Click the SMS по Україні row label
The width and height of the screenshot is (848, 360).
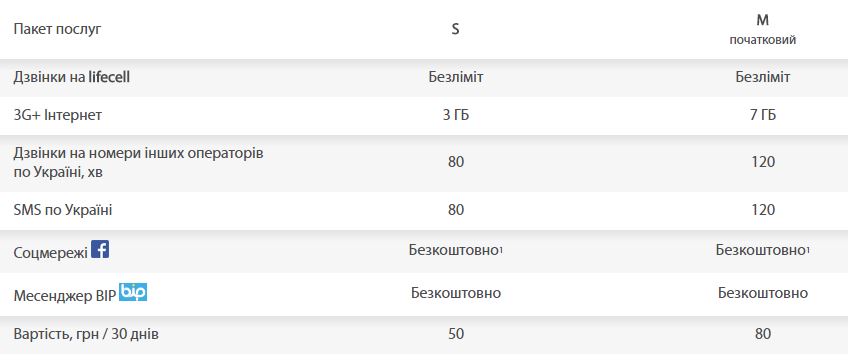(x=63, y=210)
